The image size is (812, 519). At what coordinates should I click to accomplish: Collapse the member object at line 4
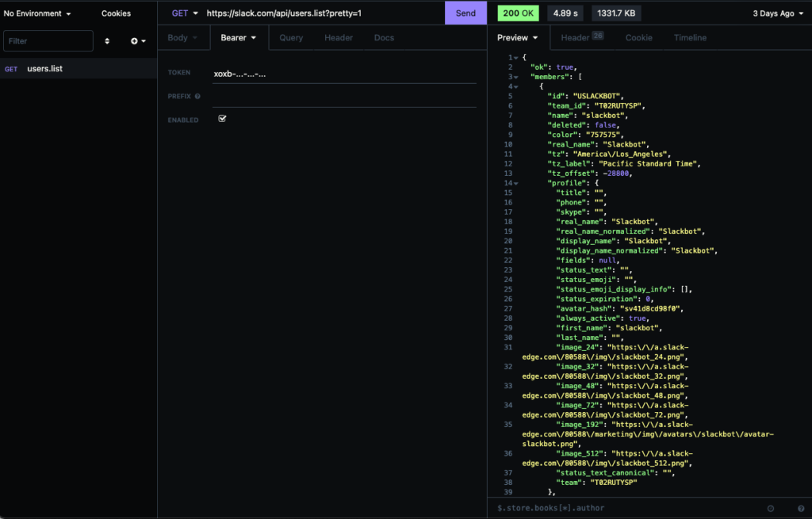(515, 87)
